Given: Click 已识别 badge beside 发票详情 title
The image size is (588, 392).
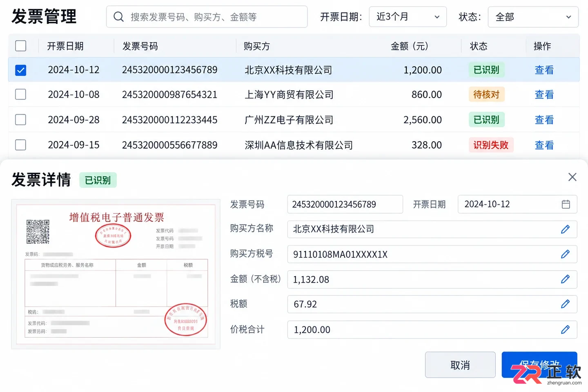Looking at the screenshot, I should (98, 180).
